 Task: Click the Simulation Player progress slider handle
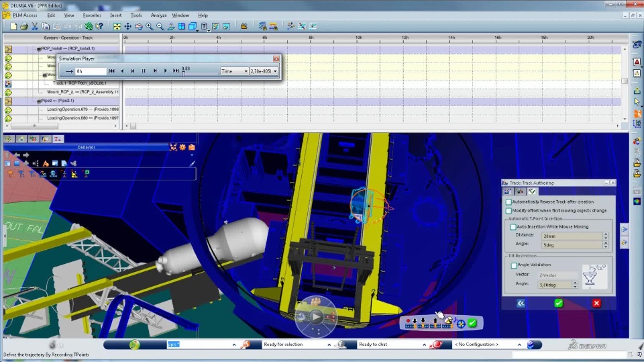pyautogui.click(x=184, y=74)
